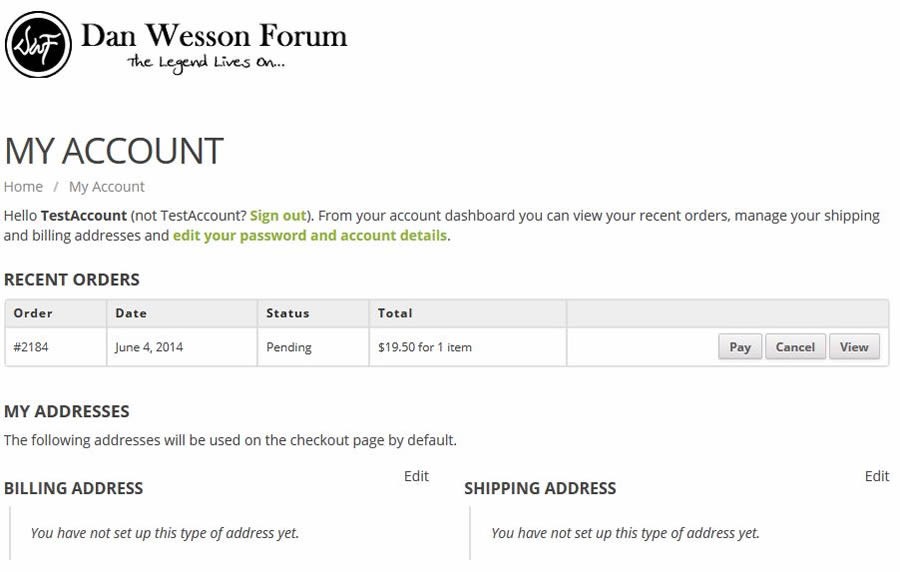Click the circular DWF logo icon
Viewport: 900px width, 572px height.
(38, 45)
